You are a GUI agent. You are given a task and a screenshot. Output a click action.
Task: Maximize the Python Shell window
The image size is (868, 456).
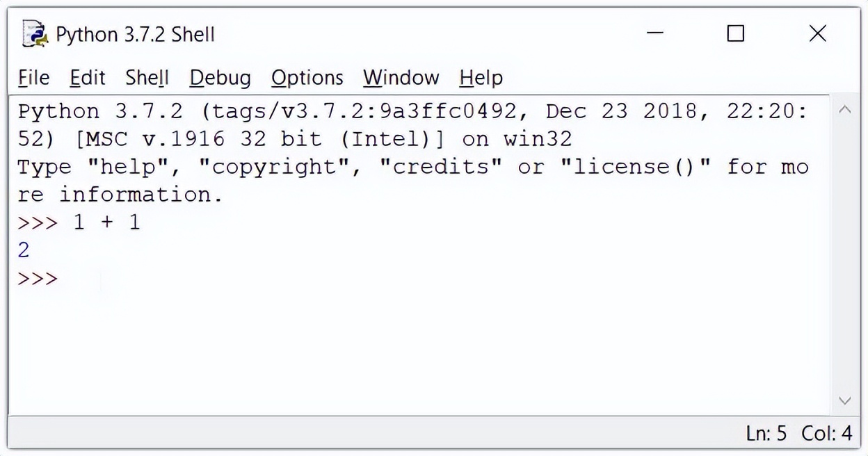(736, 33)
